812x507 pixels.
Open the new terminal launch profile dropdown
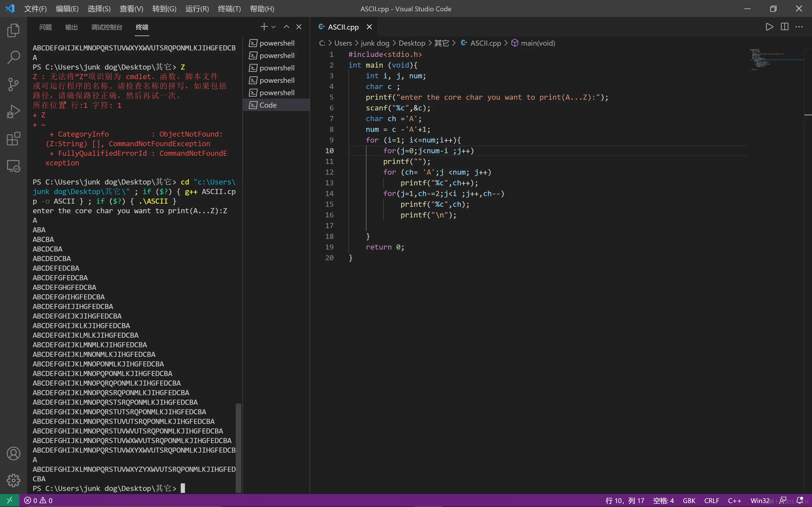click(274, 27)
